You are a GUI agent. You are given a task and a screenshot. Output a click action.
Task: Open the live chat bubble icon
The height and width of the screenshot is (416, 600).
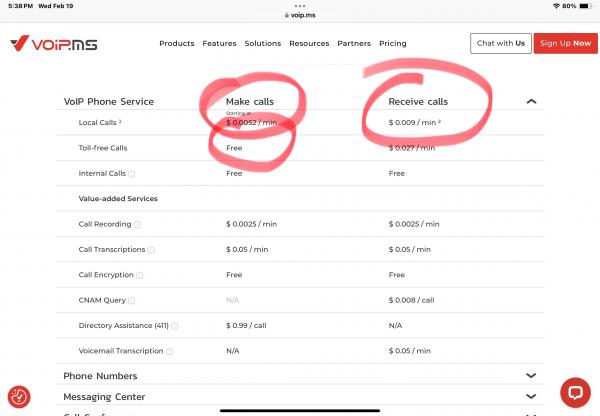(575, 392)
